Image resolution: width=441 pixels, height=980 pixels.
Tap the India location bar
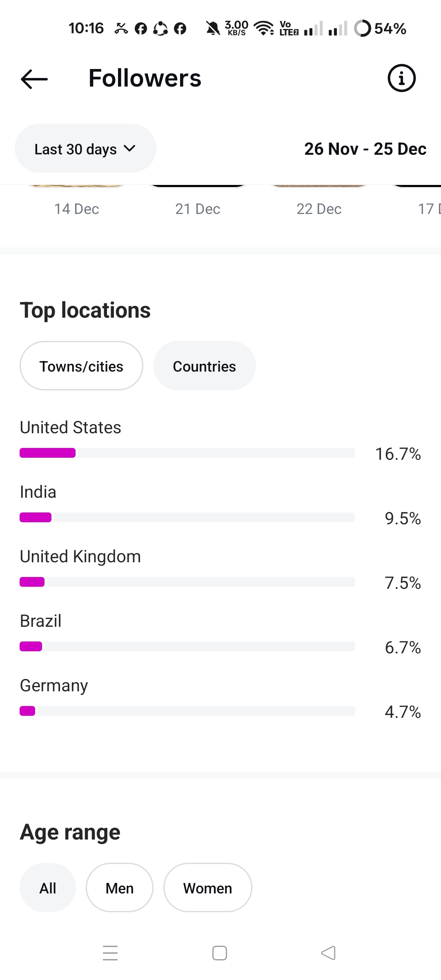(x=187, y=517)
